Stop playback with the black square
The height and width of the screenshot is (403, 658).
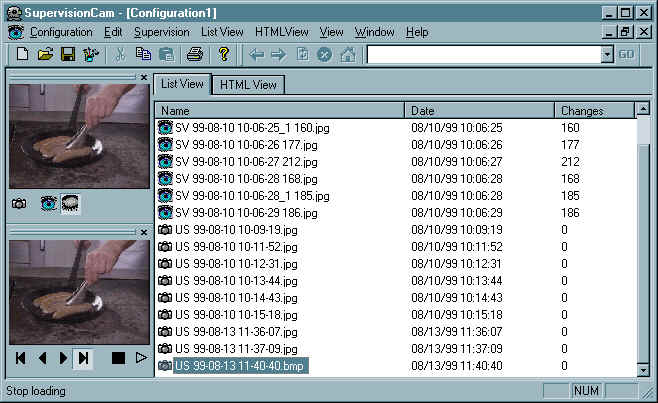click(118, 358)
